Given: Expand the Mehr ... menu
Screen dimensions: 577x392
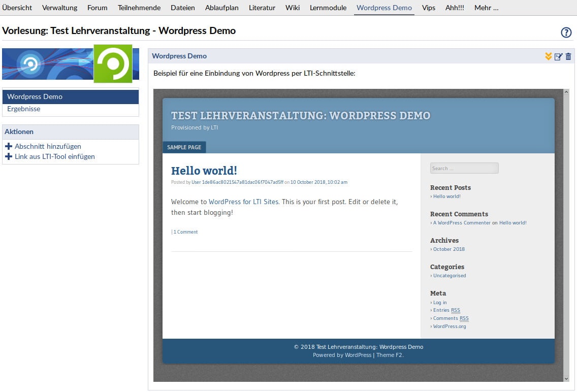Looking at the screenshot, I should click(x=487, y=8).
